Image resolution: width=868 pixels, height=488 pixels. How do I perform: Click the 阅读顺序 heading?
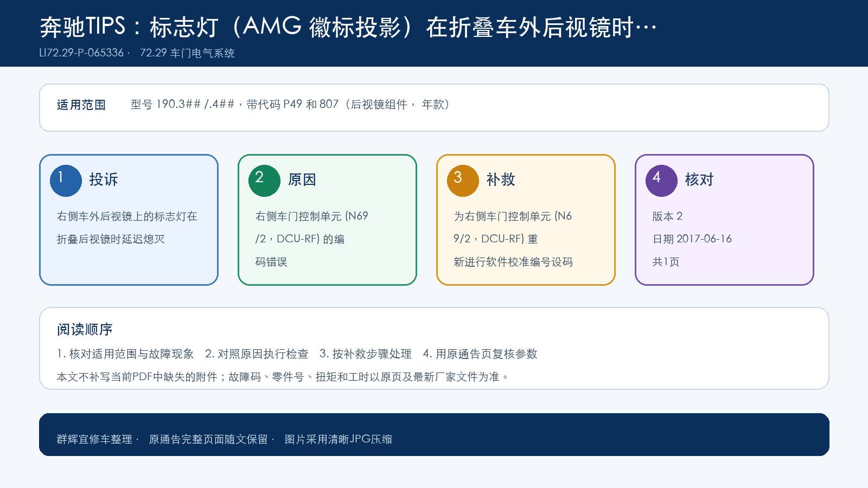click(x=85, y=330)
